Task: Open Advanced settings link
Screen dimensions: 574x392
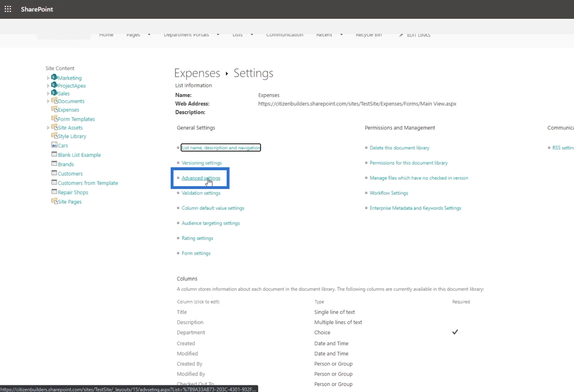Action: pos(201,178)
